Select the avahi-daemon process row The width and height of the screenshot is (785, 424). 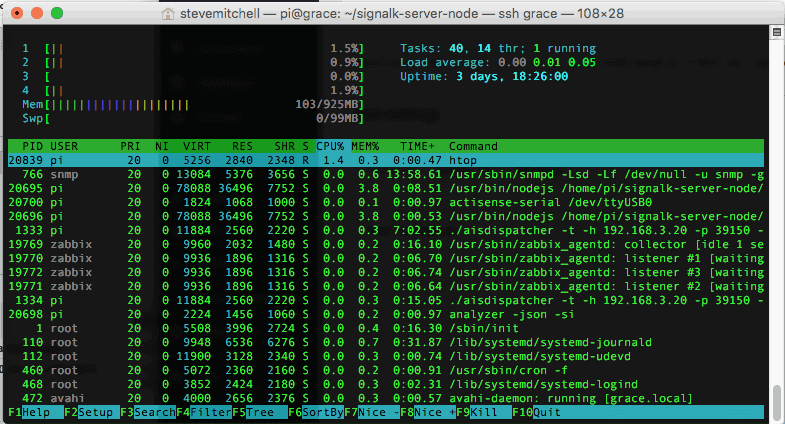point(386,398)
